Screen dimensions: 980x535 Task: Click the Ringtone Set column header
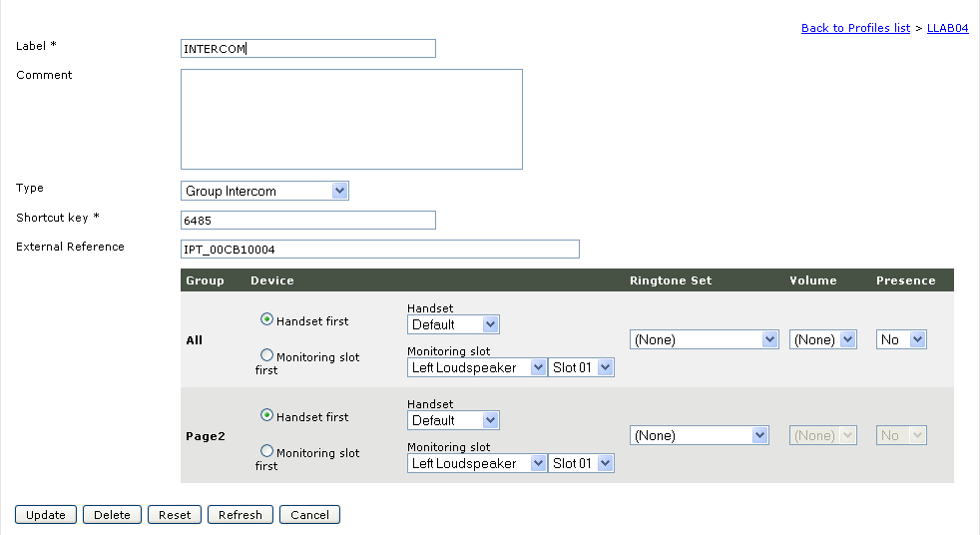[x=671, y=280]
